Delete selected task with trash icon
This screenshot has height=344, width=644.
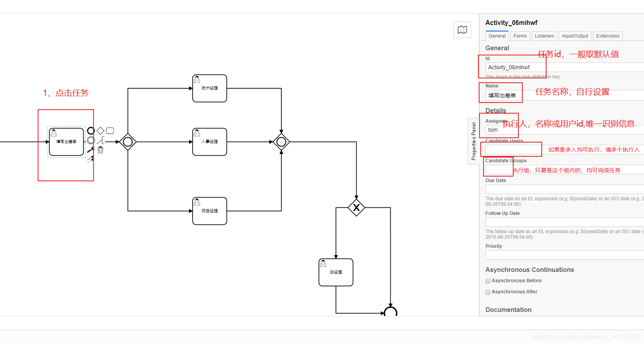point(101,150)
